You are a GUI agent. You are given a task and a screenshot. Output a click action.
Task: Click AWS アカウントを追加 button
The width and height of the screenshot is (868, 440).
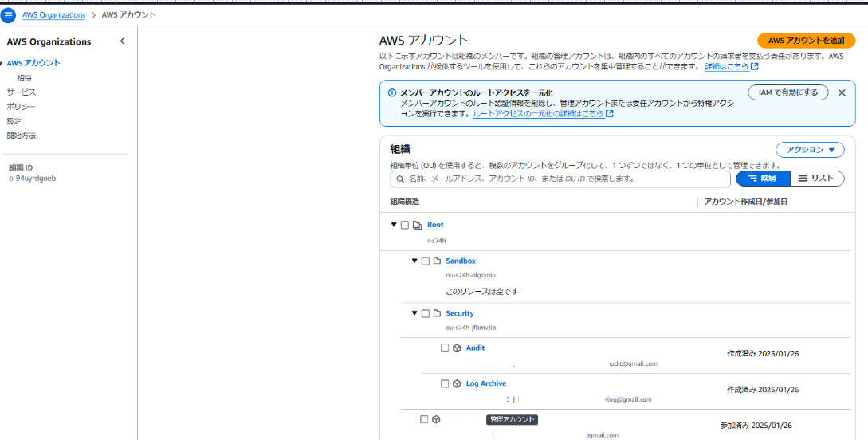pos(807,41)
